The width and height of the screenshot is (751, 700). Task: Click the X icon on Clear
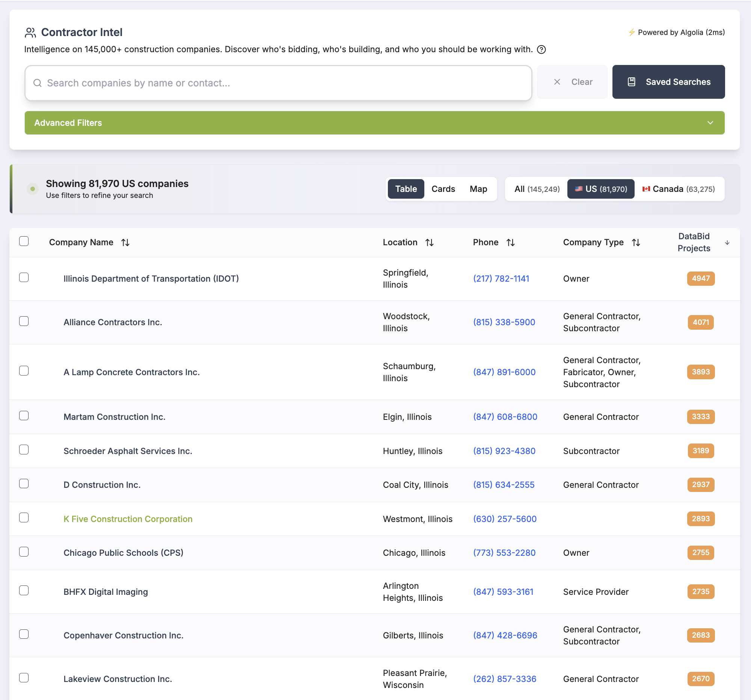pos(557,82)
